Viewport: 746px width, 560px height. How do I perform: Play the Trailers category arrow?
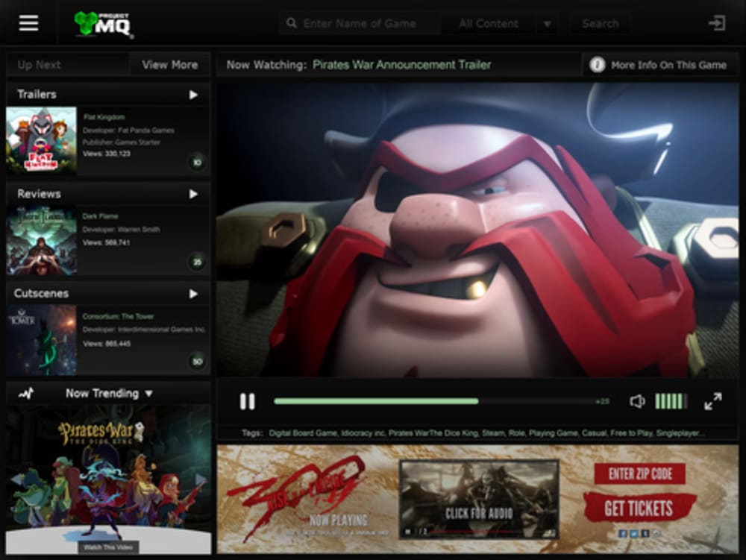click(x=193, y=95)
